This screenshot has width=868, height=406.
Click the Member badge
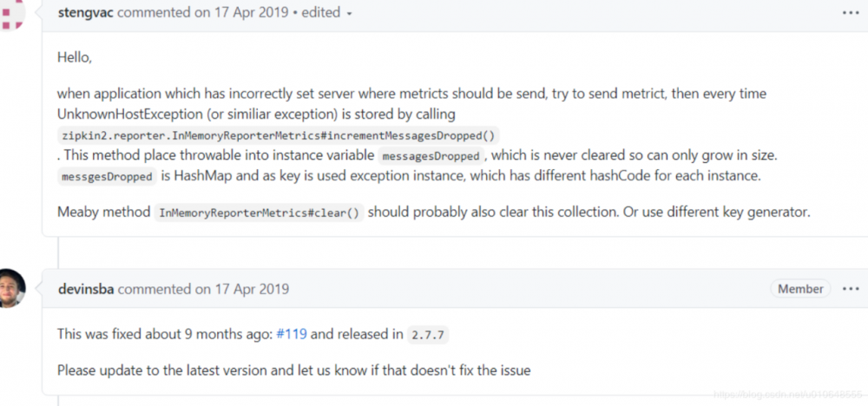pyautogui.click(x=800, y=289)
